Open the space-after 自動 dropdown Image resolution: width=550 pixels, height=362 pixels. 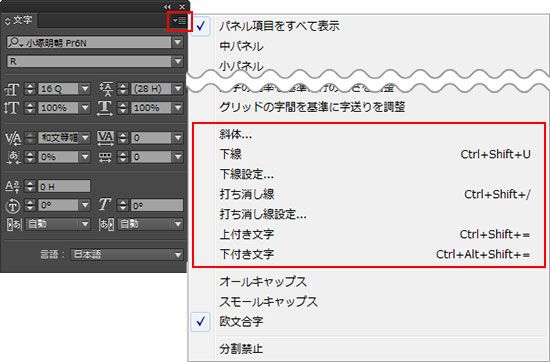(x=178, y=224)
